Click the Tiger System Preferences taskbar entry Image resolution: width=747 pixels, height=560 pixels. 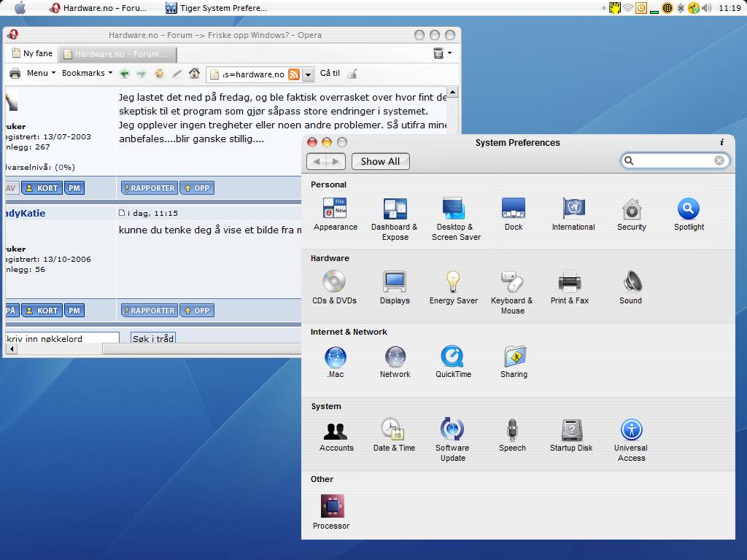(x=216, y=8)
